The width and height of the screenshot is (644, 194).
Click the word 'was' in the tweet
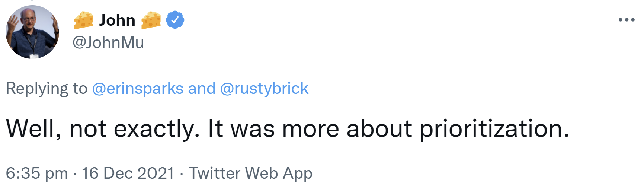[x=253, y=129]
